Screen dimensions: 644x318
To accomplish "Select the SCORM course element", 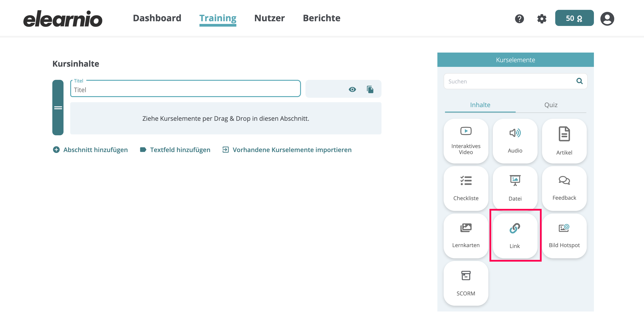I will click(x=466, y=283).
